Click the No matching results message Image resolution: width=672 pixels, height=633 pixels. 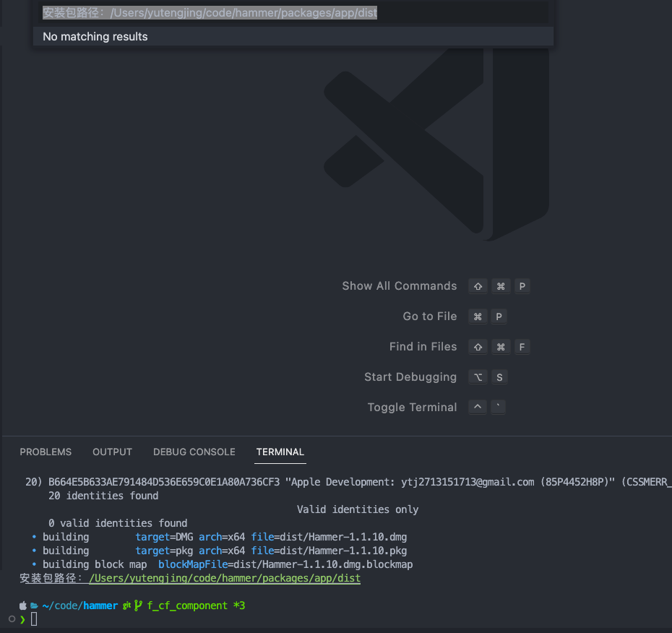click(x=95, y=37)
